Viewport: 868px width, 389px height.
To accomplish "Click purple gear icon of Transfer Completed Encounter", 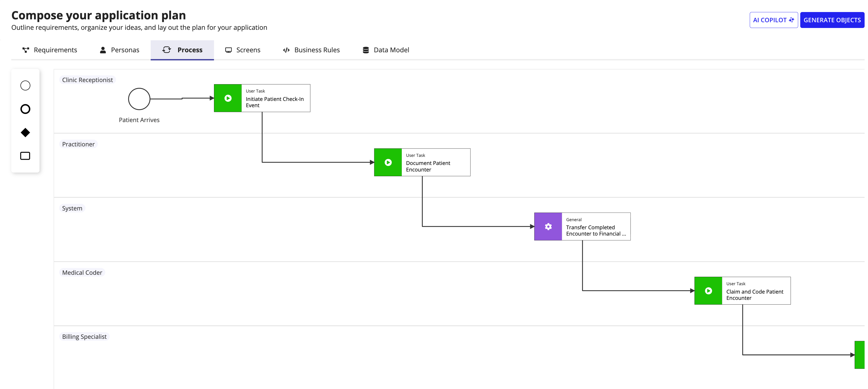I will pyautogui.click(x=548, y=227).
